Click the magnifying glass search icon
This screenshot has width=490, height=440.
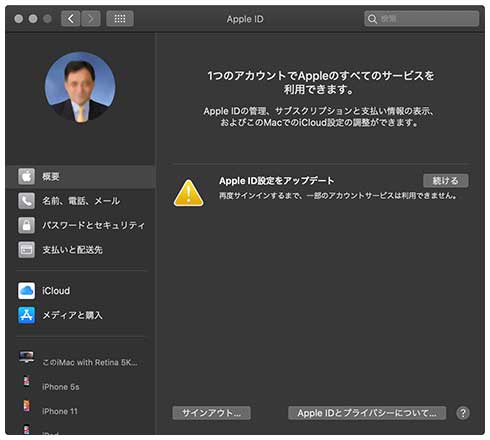[372, 19]
